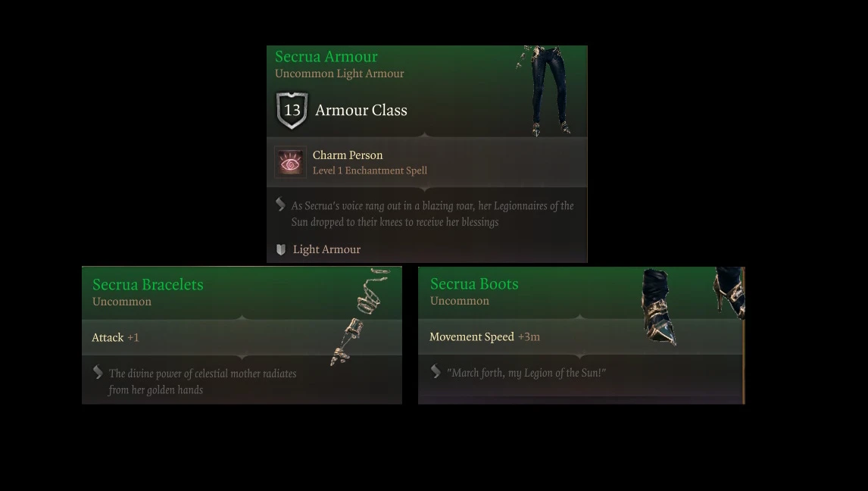
Task: Select the Secrua Armour title
Action: 326,57
